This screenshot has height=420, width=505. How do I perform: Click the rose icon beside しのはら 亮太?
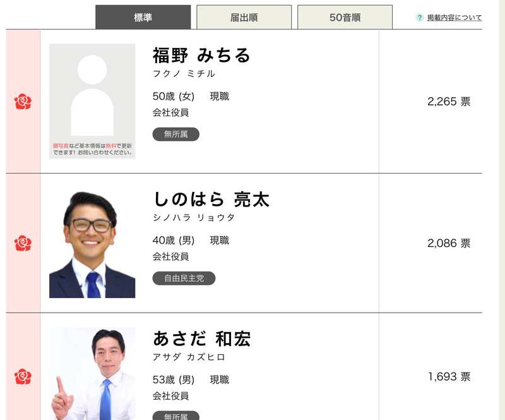click(23, 243)
